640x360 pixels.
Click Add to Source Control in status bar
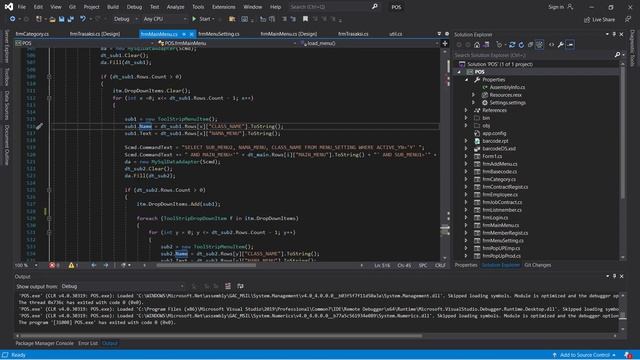584,355
